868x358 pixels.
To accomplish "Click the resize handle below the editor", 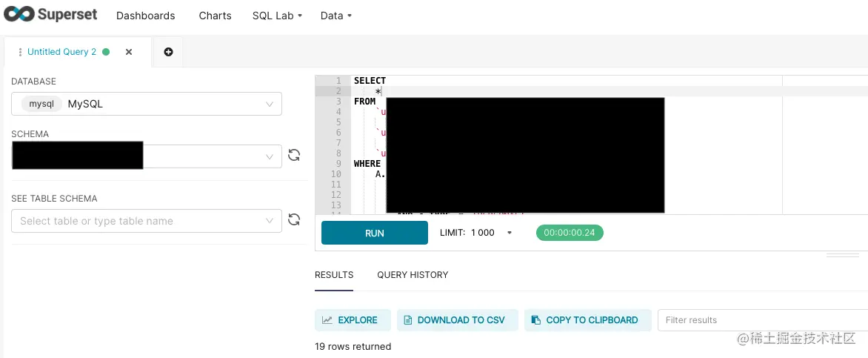I will 843,255.
